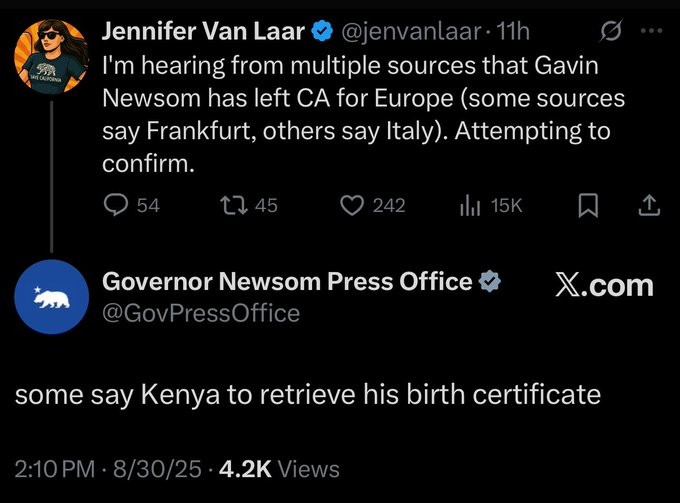Open the Governor Press Office bear avatar
680x503 pixels.
(x=51, y=297)
